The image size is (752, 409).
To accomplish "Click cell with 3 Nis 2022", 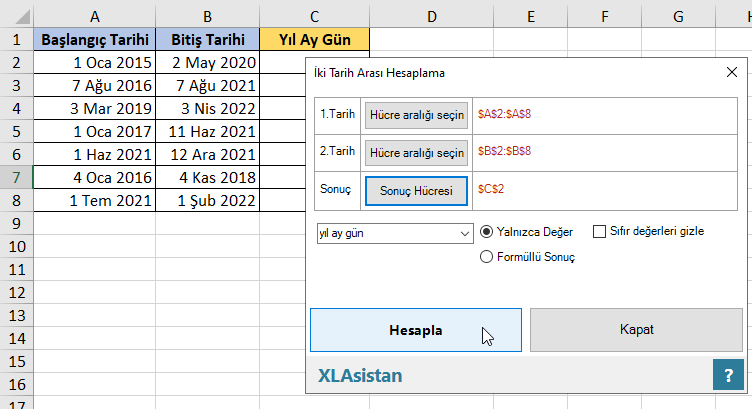I will (x=208, y=108).
